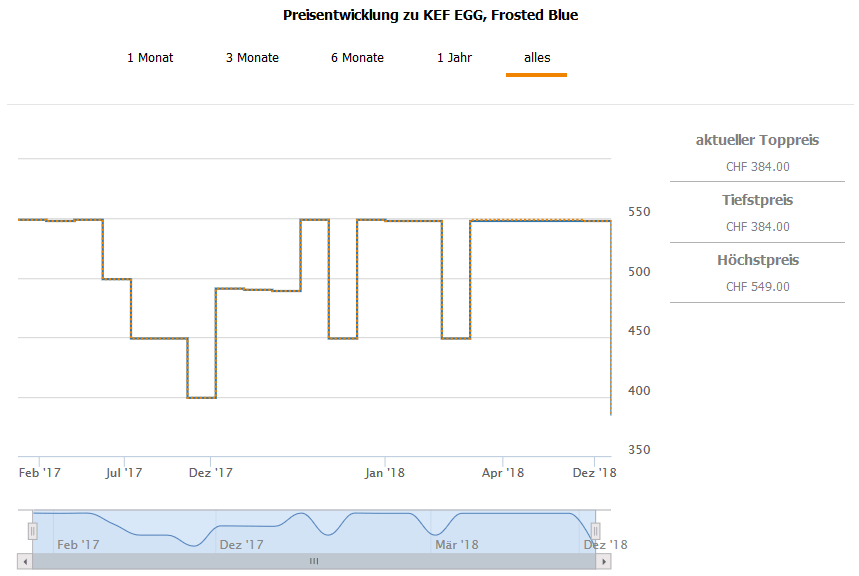Image resolution: width=859 pixels, height=576 pixels.
Task: Click the scrollbar right arrow
Action: tap(603, 562)
